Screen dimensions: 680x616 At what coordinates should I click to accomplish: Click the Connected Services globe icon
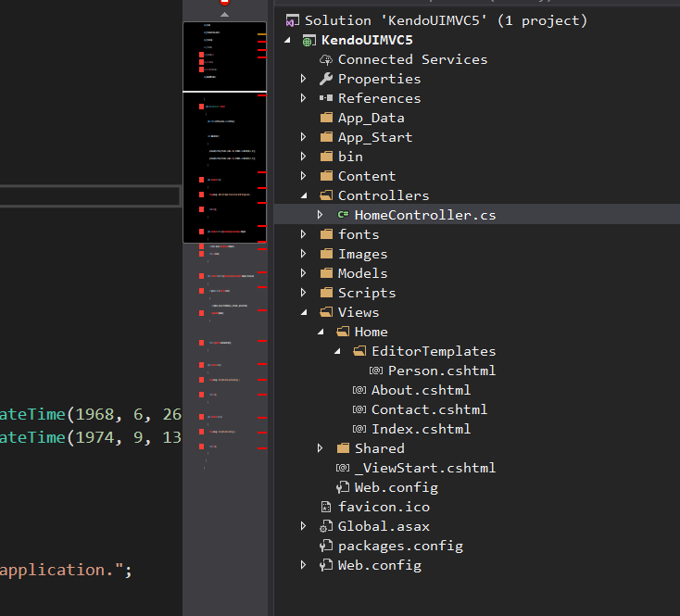pos(325,59)
